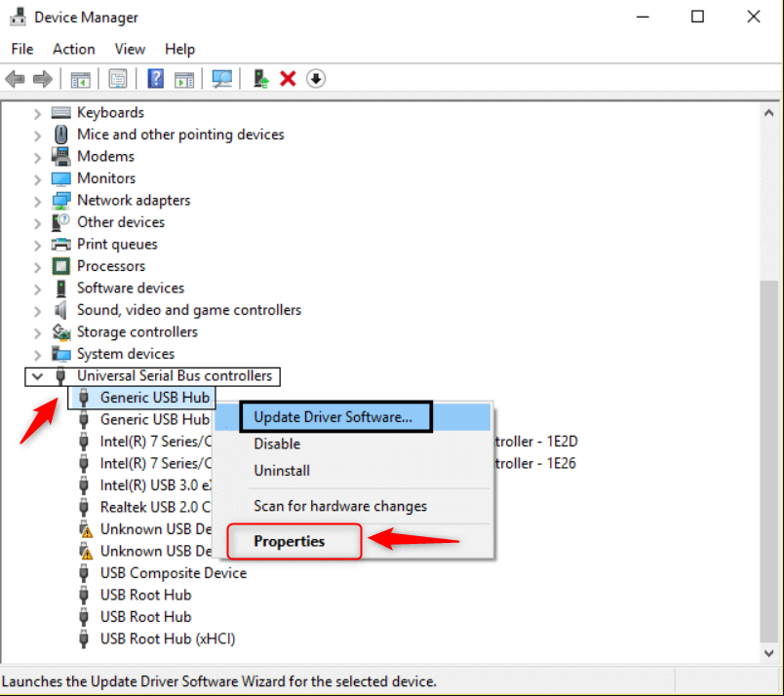Open the Action menu
Screen dimensions: 784x696
pos(73,49)
